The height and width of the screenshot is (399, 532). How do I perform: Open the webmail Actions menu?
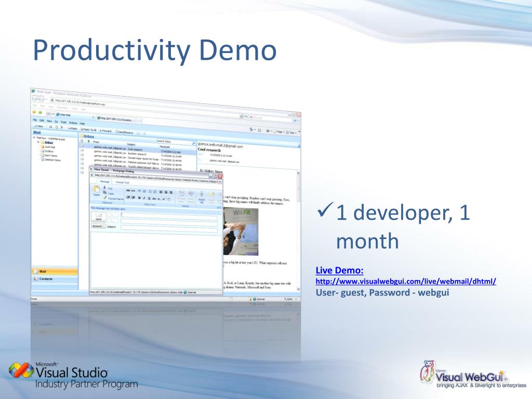coord(73,123)
